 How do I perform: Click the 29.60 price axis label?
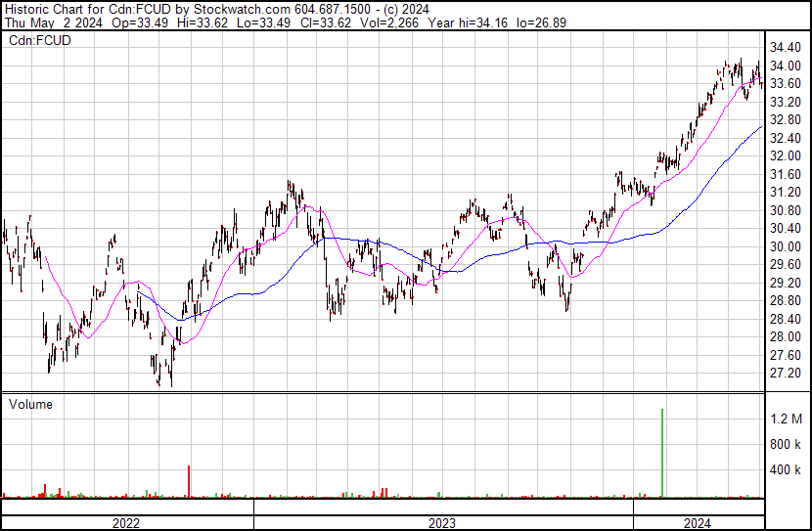[x=786, y=264]
